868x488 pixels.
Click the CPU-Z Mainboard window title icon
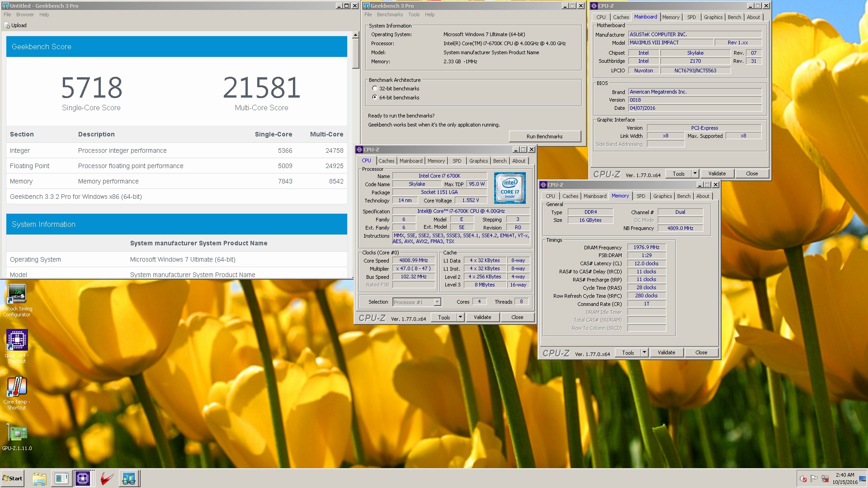(x=594, y=5)
